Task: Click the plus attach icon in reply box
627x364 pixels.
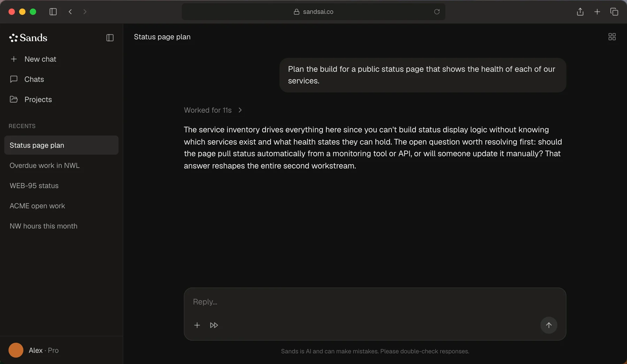Action: [x=197, y=325]
